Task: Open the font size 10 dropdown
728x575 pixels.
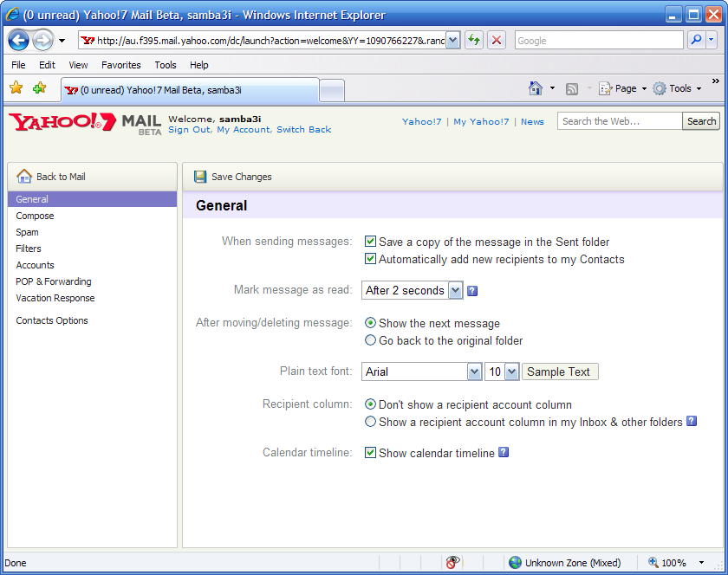Action: click(510, 371)
